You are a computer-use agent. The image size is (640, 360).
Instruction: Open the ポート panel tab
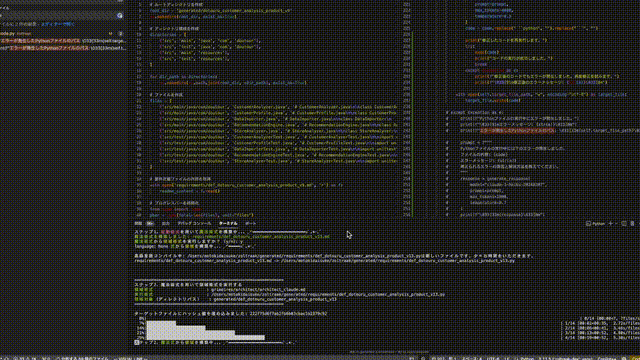tap(251, 223)
